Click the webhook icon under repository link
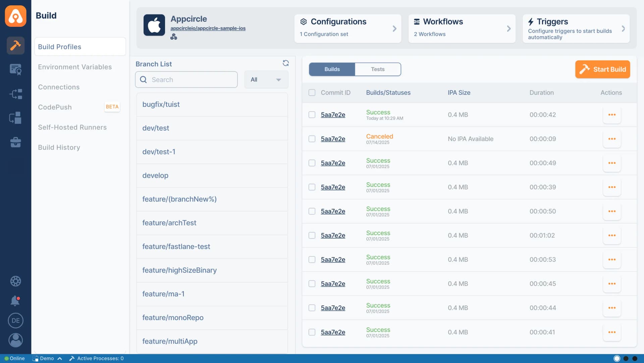The width and height of the screenshot is (644, 363). point(174,37)
